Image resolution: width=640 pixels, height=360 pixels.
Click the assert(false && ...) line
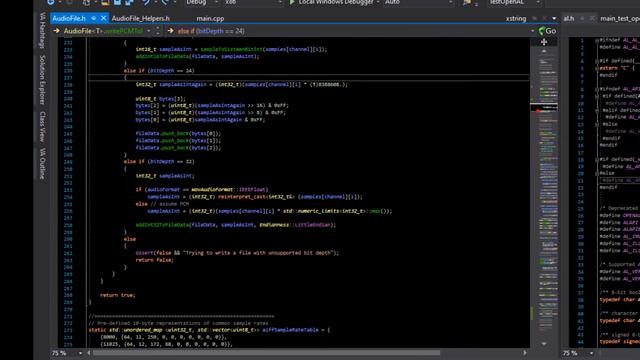pos(237,253)
